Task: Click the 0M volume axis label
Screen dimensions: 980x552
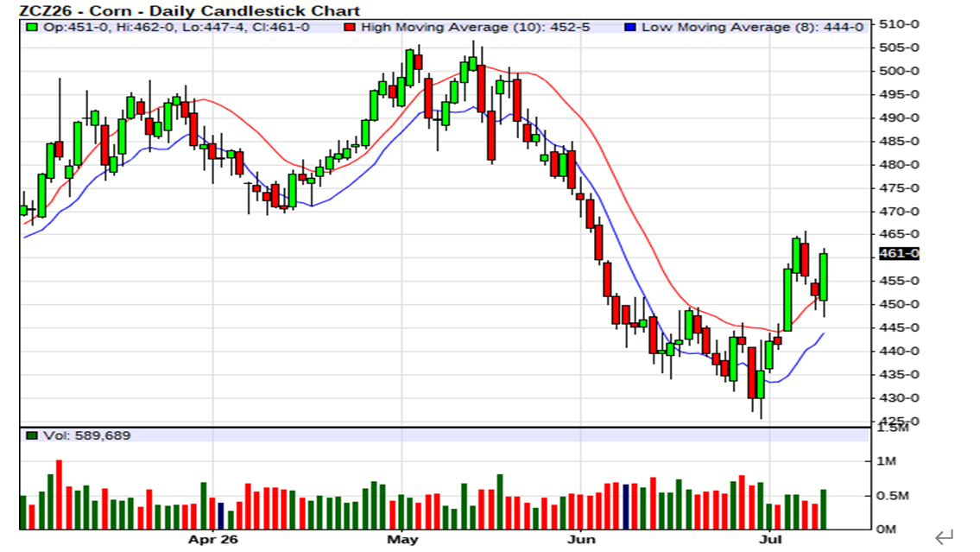Action: click(886, 530)
